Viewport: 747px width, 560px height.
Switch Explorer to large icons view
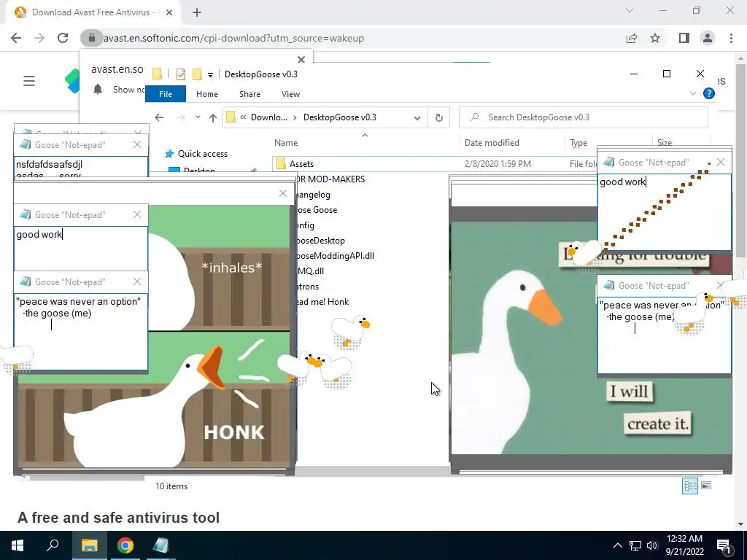706,486
